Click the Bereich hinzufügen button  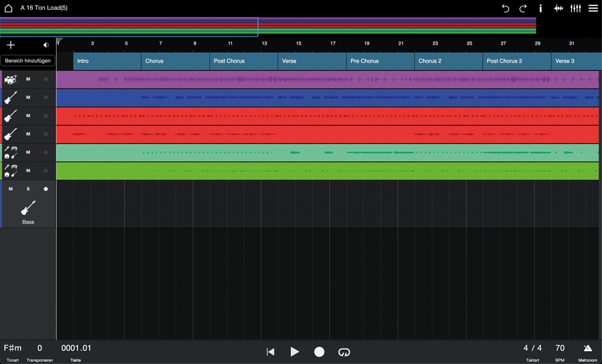(28, 60)
